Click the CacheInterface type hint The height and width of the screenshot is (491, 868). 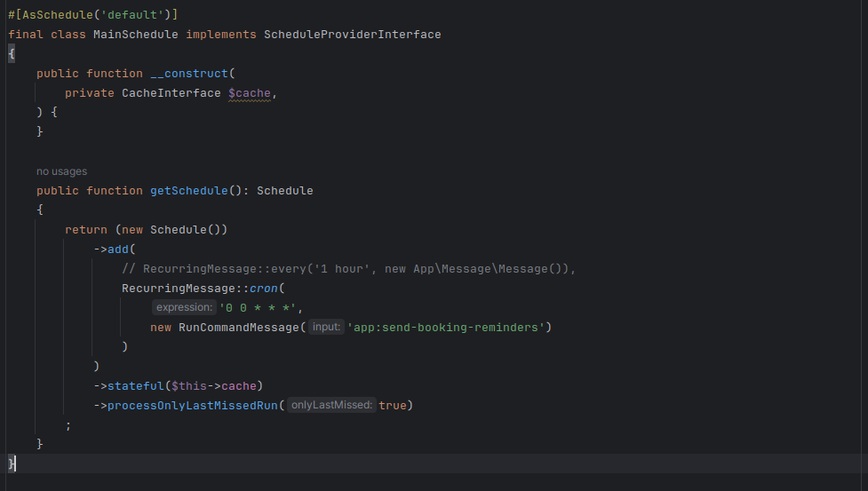point(171,93)
